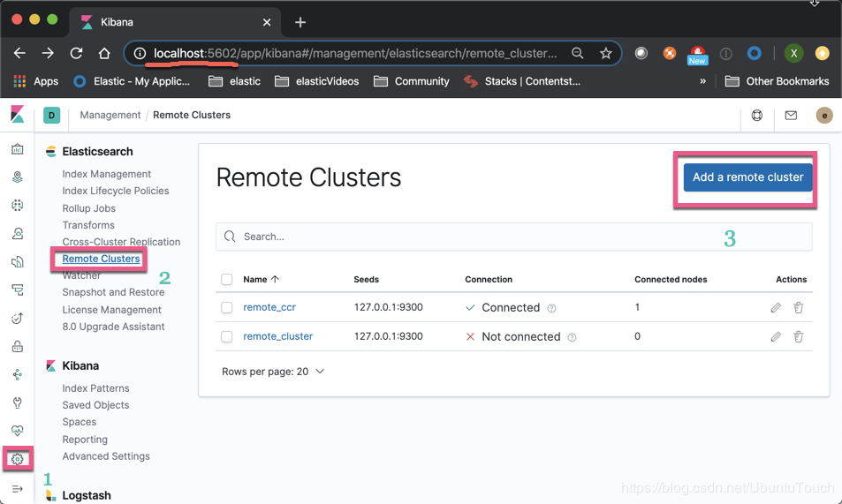
Task: Open Snapshot and Restore
Action: point(113,292)
